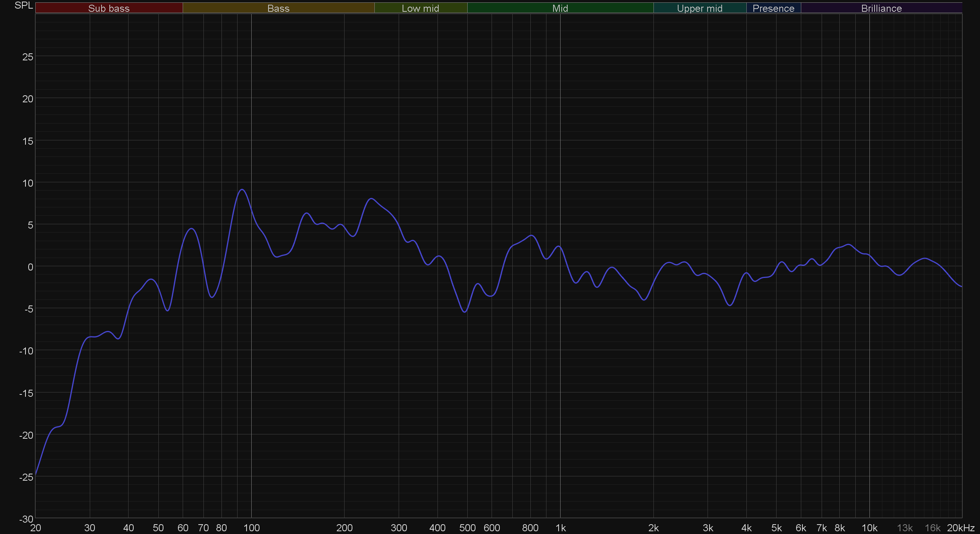Click the SPL axis label
Screen dimensions: 980x534
pyautogui.click(x=24, y=5)
